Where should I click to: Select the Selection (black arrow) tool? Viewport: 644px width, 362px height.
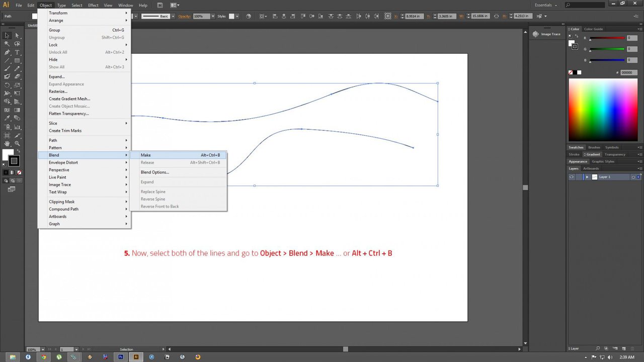click(7, 36)
